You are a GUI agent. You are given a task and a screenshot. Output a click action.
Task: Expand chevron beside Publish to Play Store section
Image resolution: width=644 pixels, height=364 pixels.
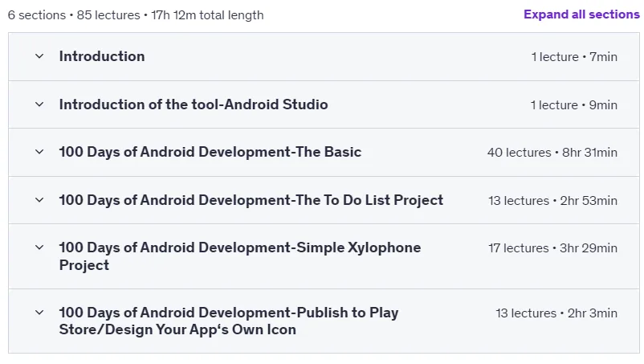click(39, 313)
